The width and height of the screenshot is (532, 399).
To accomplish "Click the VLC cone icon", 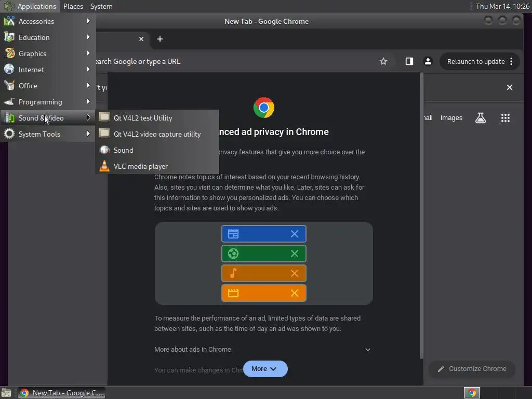I will [x=104, y=166].
